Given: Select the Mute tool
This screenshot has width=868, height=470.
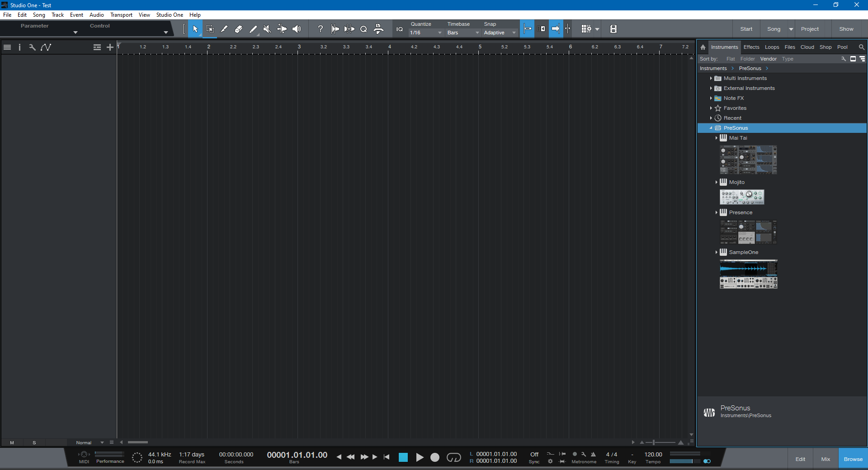Looking at the screenshot, I should [x=267, y=29].
